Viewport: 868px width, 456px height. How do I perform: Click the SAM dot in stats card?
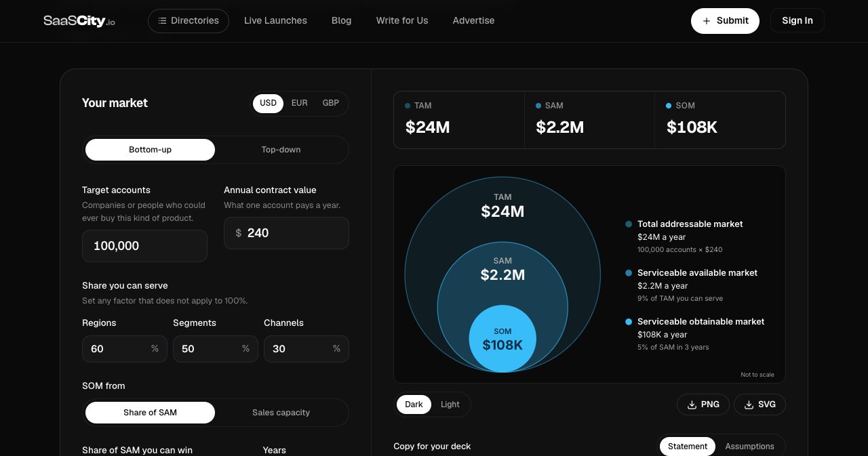pyautogui.click(x=538, y=106)
